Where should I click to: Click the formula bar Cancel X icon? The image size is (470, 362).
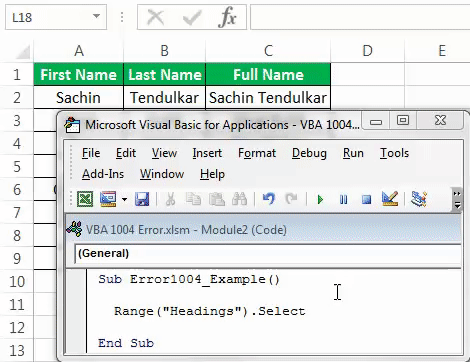tap(156, 17)
